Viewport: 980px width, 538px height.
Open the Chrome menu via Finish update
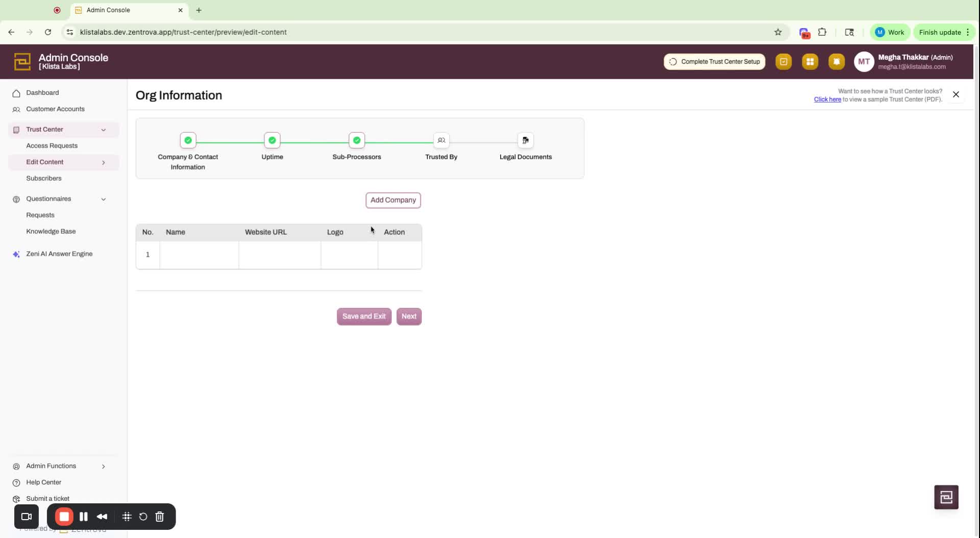[x=944, y=32]
